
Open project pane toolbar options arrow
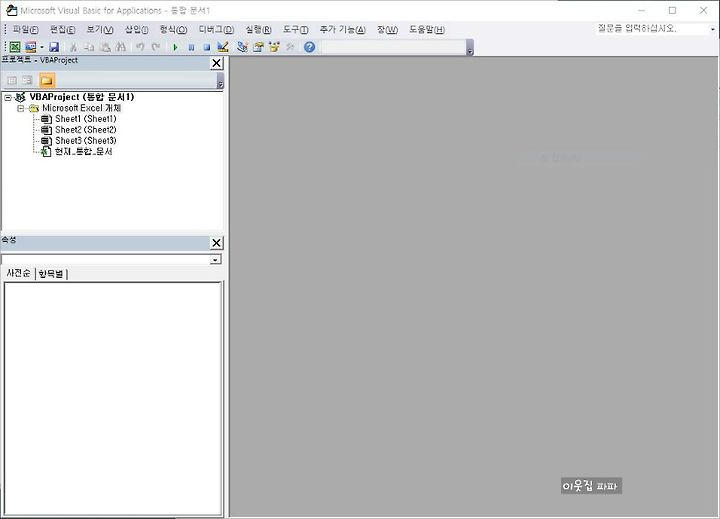(x=220, y=80)
